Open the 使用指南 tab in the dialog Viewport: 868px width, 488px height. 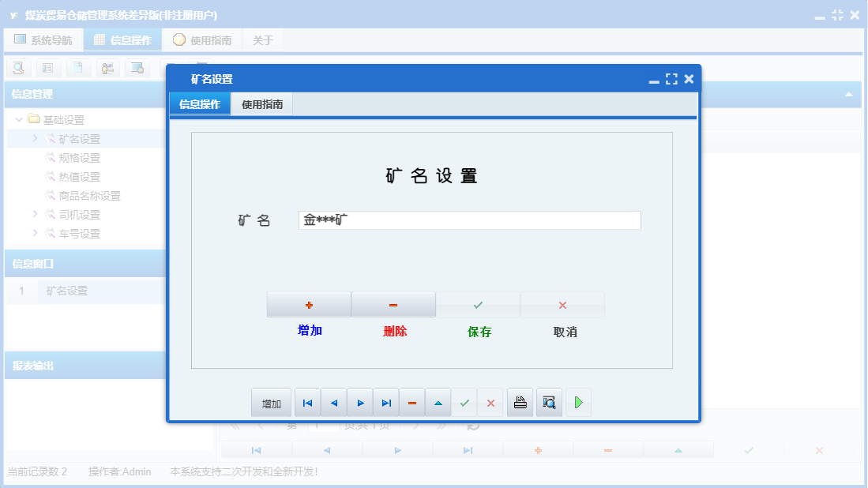click(261, 103)
